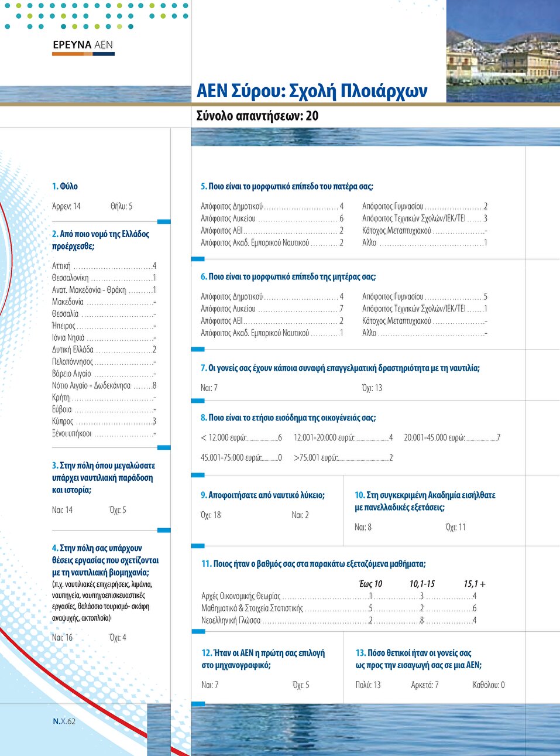Screen dimensions: 560x756
Task: Click Όχι: 5 under question 3
Action: pos(118,510)
